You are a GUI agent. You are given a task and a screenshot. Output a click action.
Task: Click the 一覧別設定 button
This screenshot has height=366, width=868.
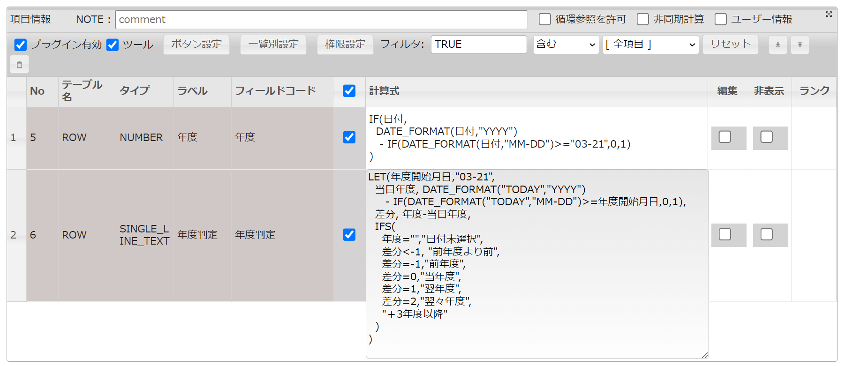273,45
